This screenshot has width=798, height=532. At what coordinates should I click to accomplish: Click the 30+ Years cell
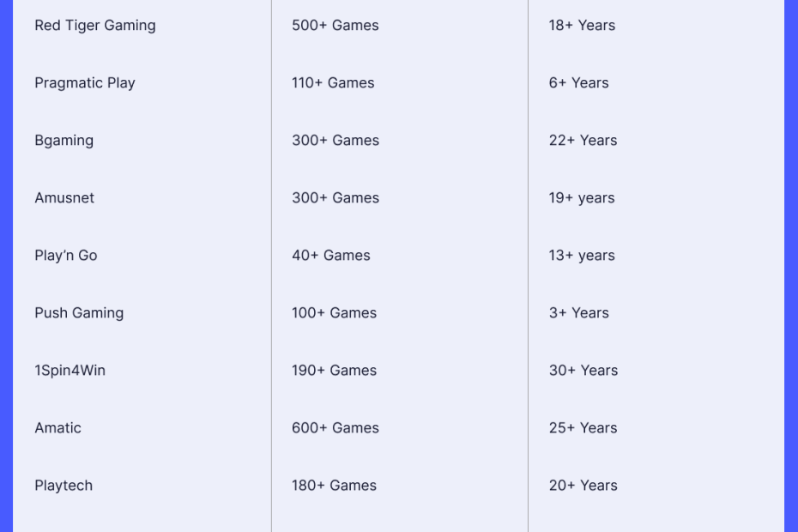click(x=583, y=371)
